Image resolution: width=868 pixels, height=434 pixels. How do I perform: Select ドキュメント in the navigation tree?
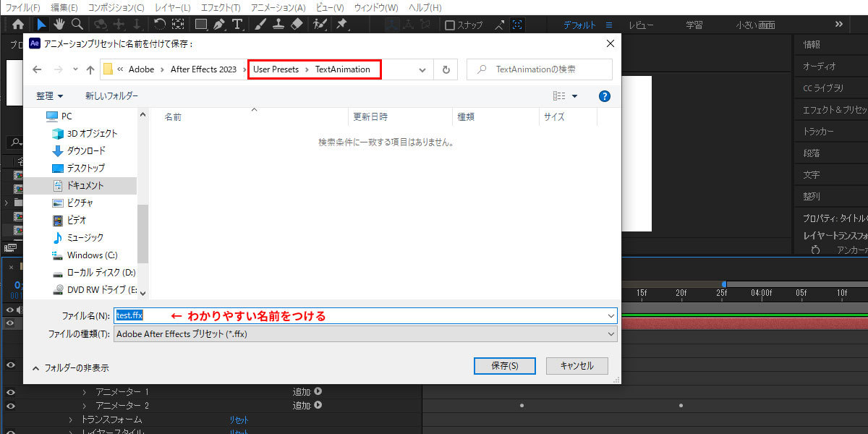pyautogui.click(x=85, y=185)
